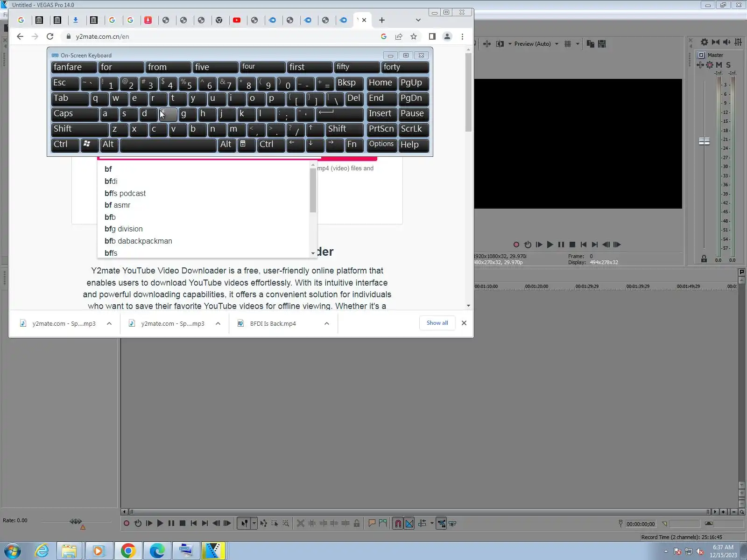The image size is (747, 560).
Task: Click the Caps key on On-Screen Keyboard
Action: 75,114
